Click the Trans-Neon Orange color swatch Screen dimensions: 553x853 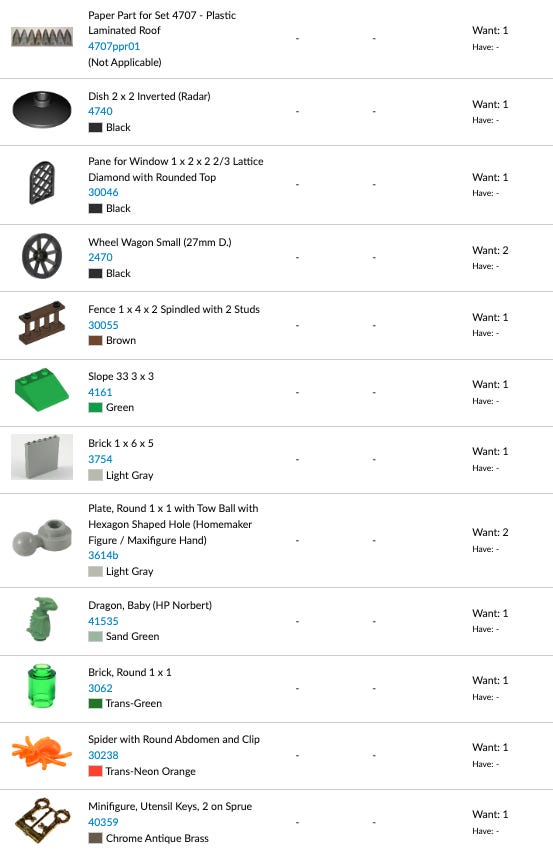point(95,771)
